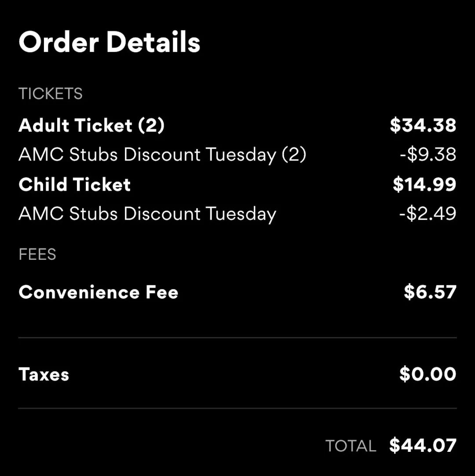Select the $14.99 child ticket price
Screen dimensions: 475x476
tap(424, 184)
